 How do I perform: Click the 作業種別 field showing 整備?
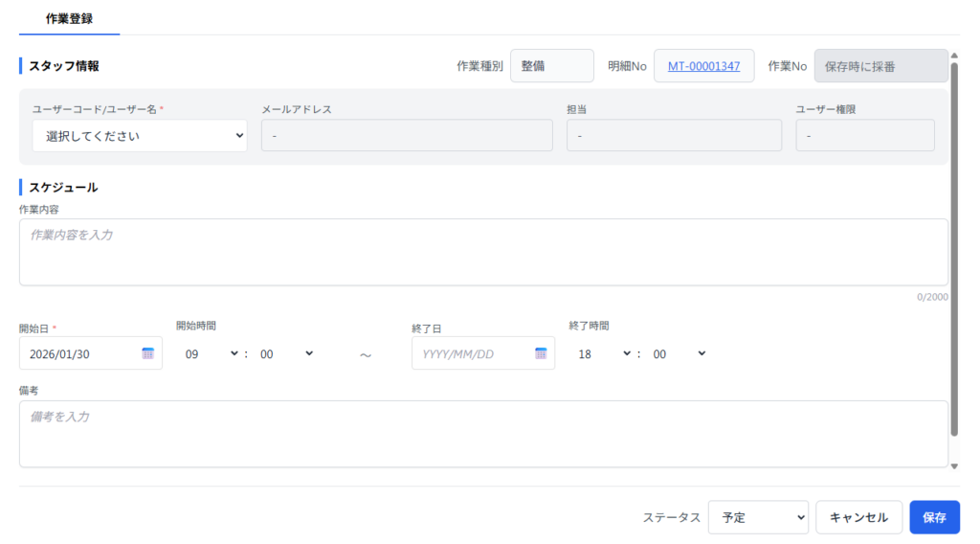[x=551, y=66]
